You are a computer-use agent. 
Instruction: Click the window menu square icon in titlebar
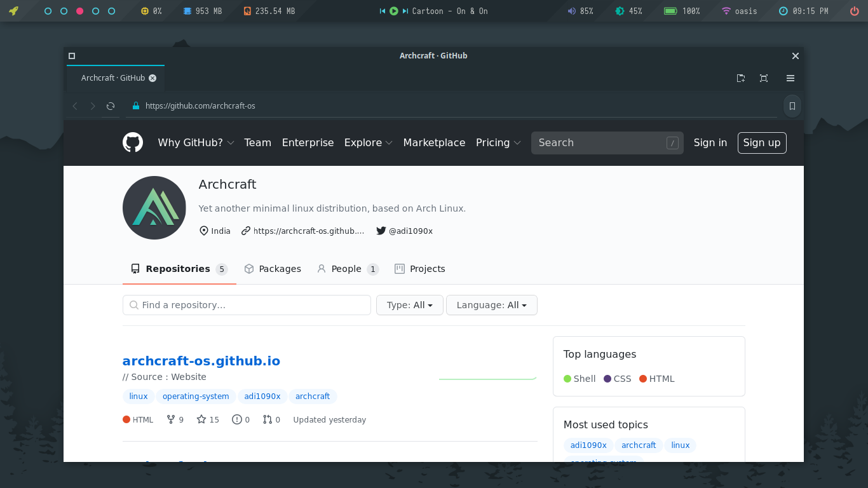tap(72, 56)
